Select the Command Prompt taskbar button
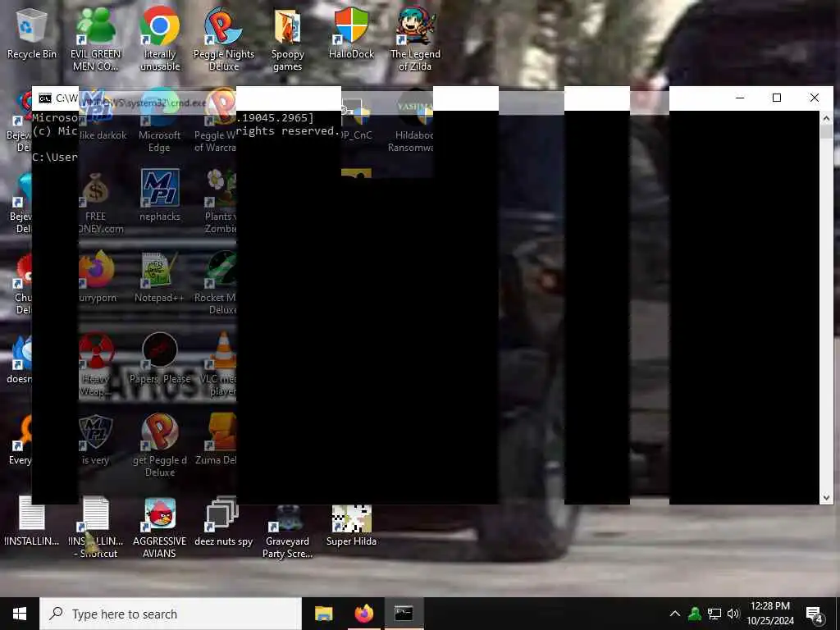This screenshot has width=840, height=630. coord(404,614)
